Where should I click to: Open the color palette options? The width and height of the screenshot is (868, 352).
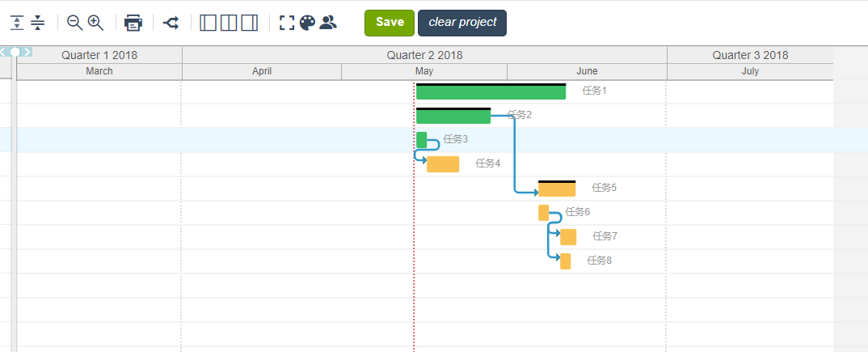coord(307,23)
